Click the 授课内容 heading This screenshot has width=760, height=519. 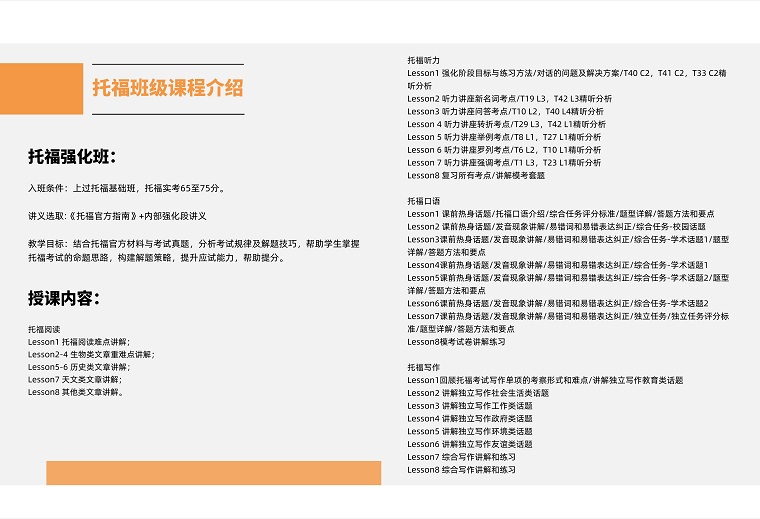64,298
